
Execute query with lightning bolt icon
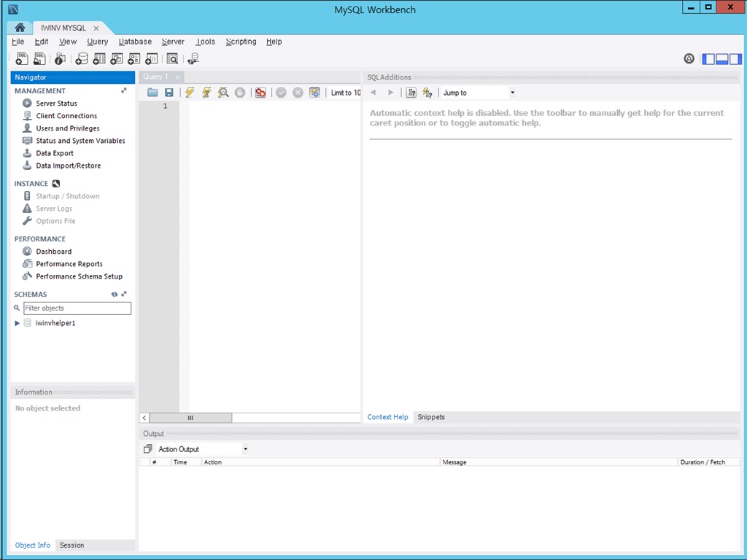coord(190,93)
